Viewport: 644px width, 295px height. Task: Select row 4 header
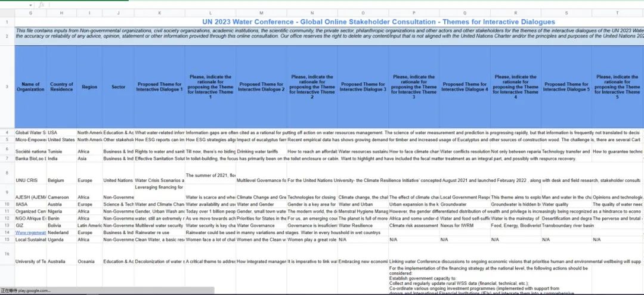point(7,132)
